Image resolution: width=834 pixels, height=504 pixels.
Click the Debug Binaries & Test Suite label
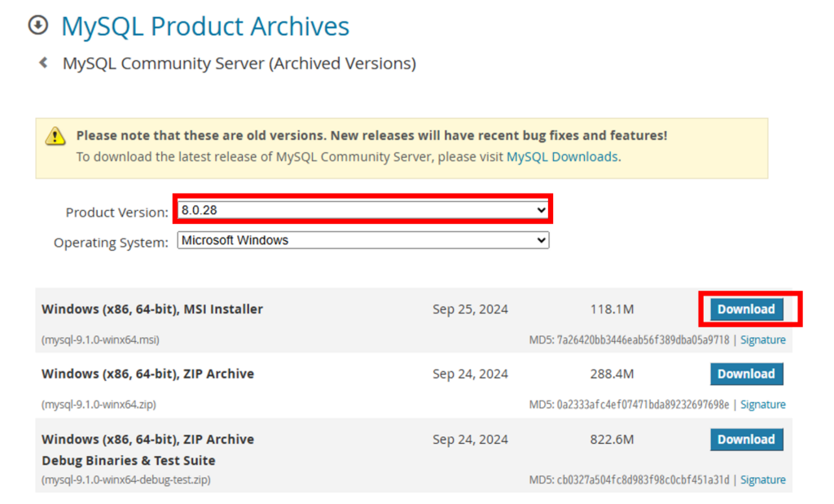pos(129,461)
